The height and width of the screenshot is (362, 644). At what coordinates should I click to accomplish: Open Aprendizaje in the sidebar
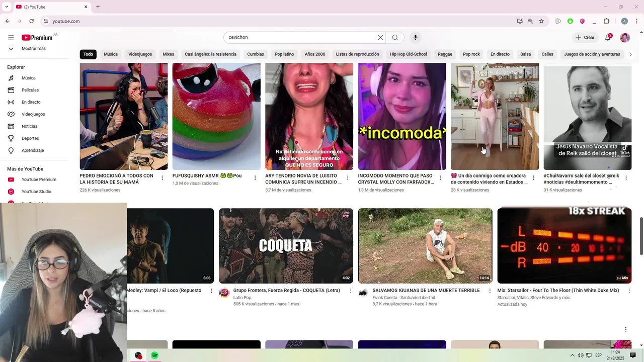(x=33, y=150)
